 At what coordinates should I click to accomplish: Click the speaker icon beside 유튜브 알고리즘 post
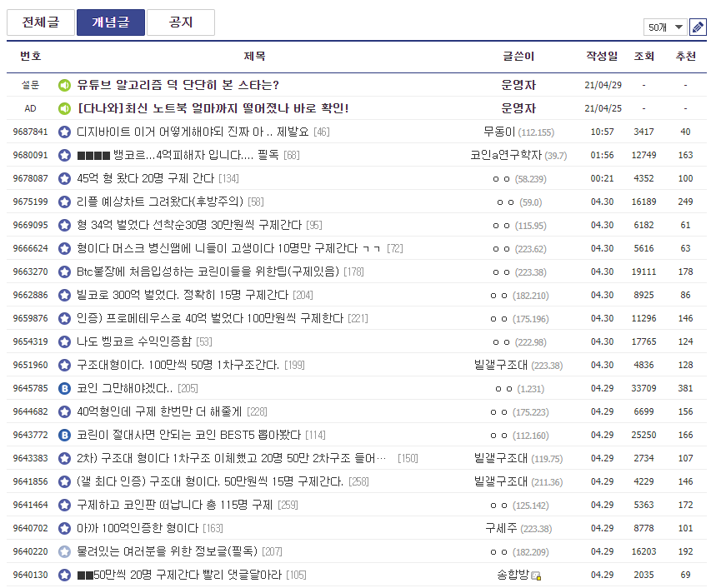click(64, 85)
